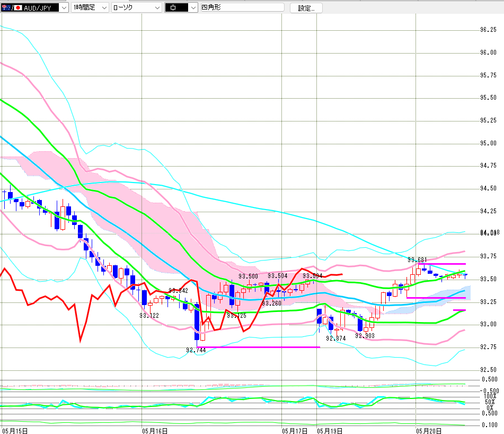Click the 92.50 price axis label
The height and width of the screenshot is (434, 504).
click(488, 370)
